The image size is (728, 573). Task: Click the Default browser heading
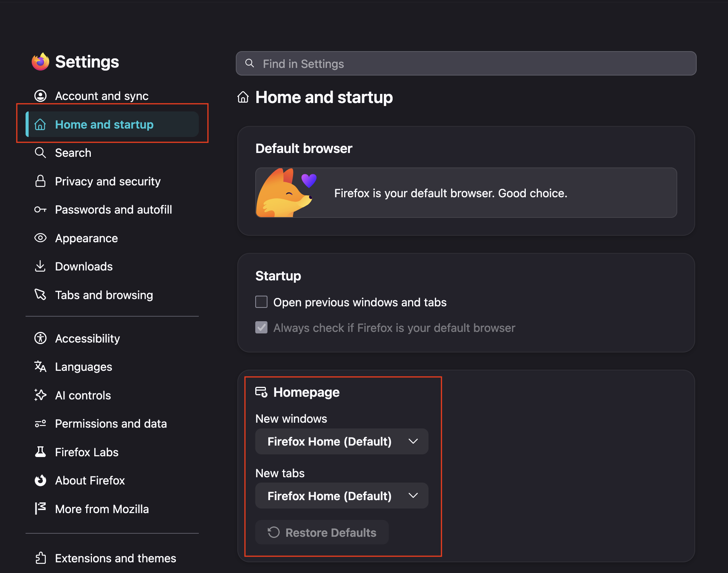304,148
